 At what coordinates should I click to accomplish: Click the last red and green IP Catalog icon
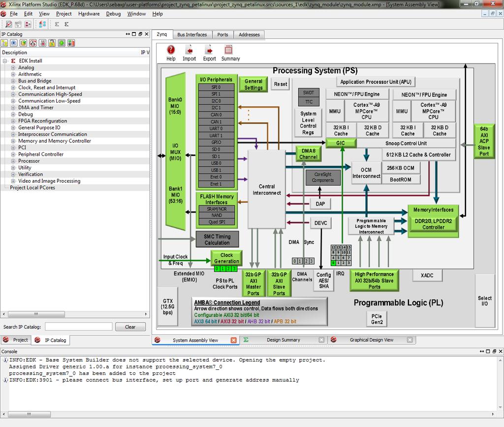(x=71, y=43)
